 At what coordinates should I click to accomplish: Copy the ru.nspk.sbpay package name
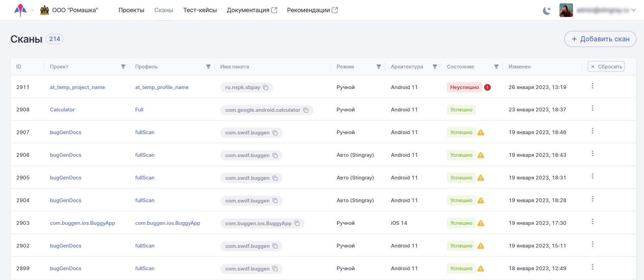[x=266, y=88]
